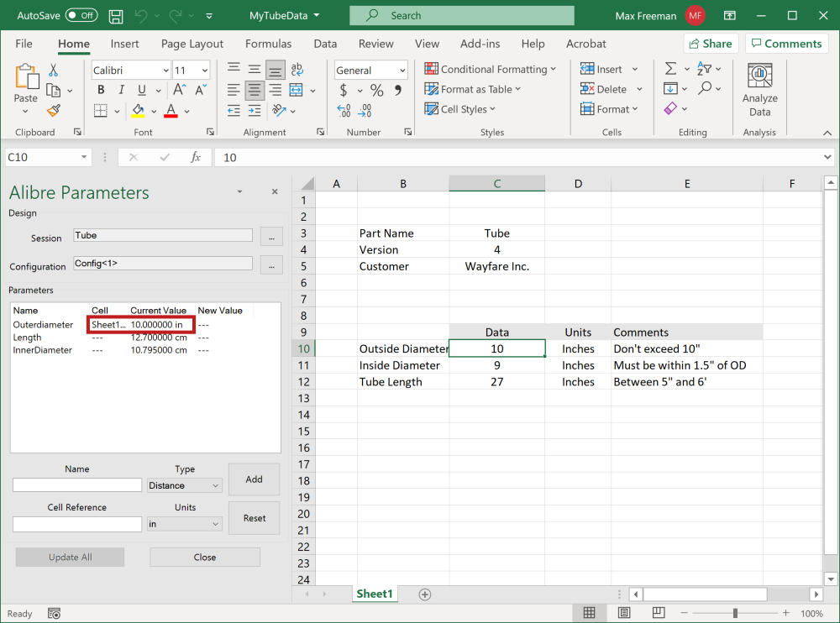Toggle the AutoSave switch

[x=81, y=15]
